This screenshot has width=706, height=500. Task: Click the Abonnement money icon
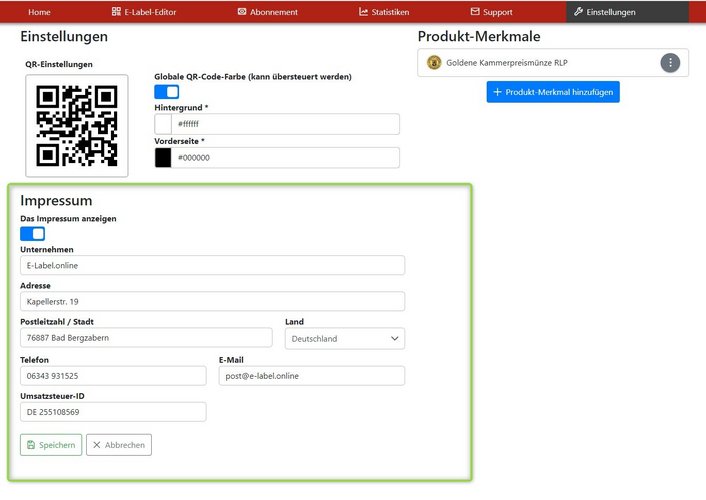[x=242, y=12]
